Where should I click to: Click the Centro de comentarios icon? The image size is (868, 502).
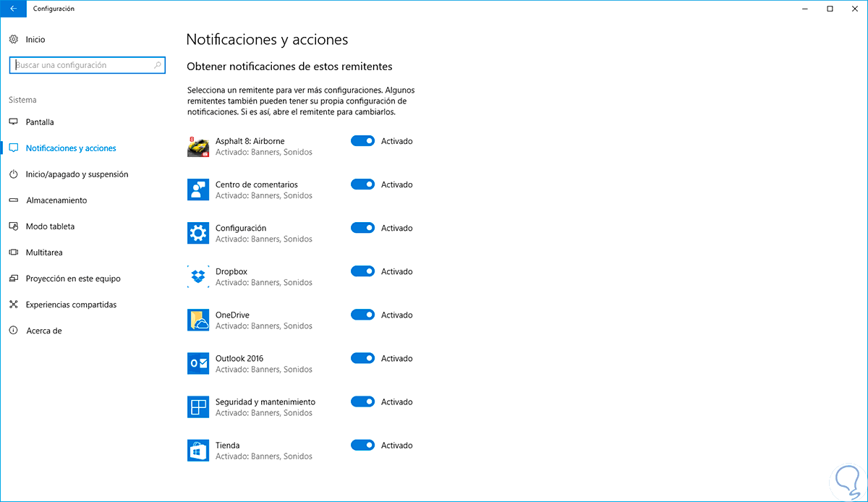198,190
